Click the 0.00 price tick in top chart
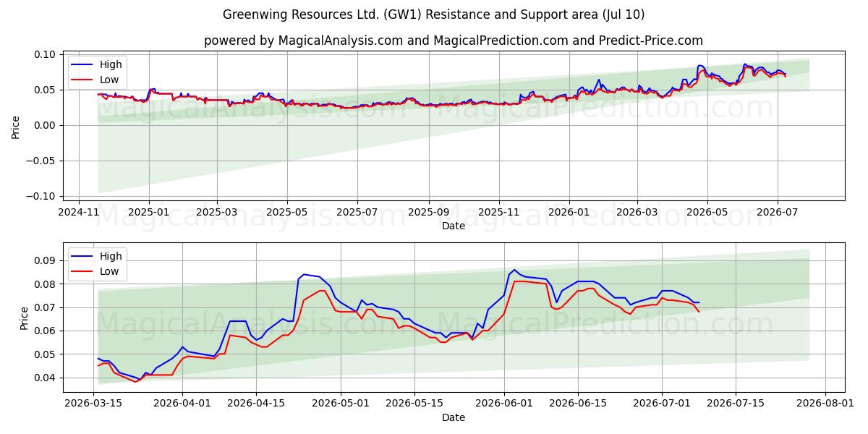 pyautogui.click(x=45, y=126)
